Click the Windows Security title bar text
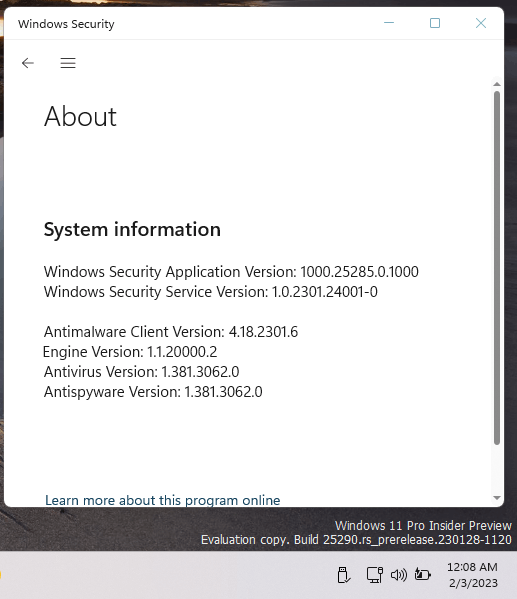Viewport: 517px width, 599px height. coord(66,24)
